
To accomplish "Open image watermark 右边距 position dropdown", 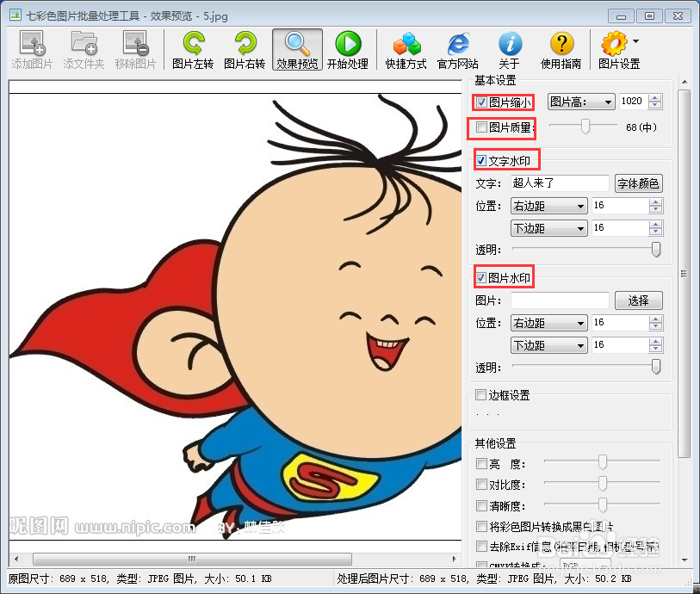I will (548, 323).
